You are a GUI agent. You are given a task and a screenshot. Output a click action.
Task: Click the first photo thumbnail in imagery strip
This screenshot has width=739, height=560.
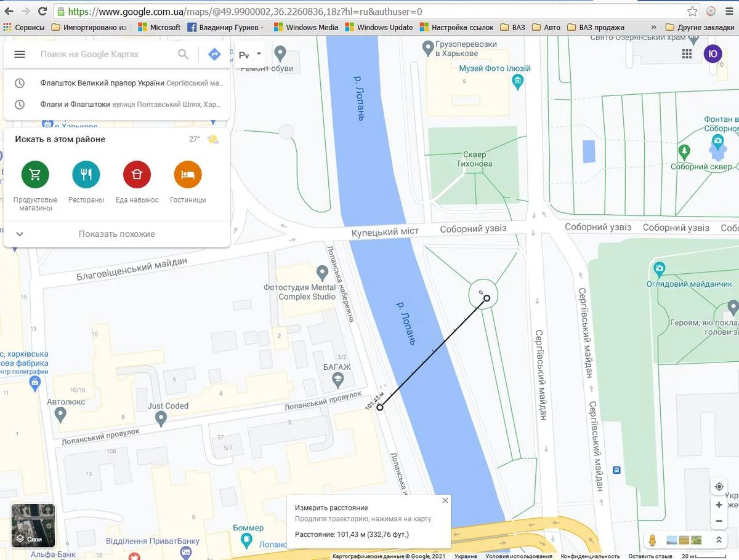point(671,540)
